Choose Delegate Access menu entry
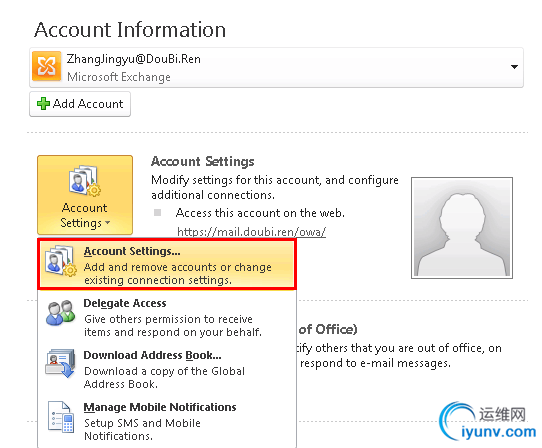 tap(167, 317)
